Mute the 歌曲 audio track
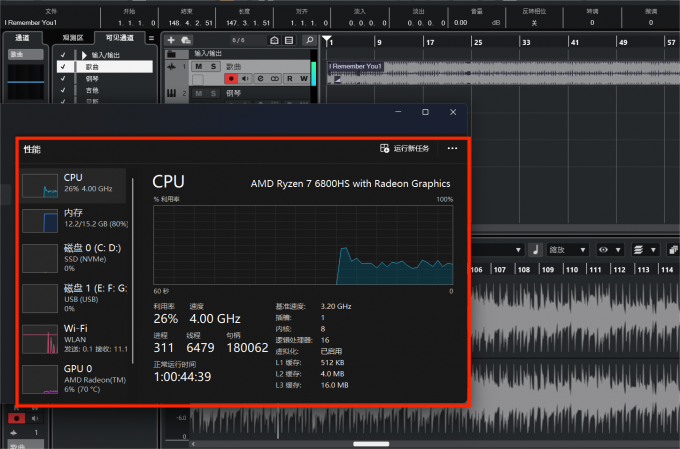 199,66
